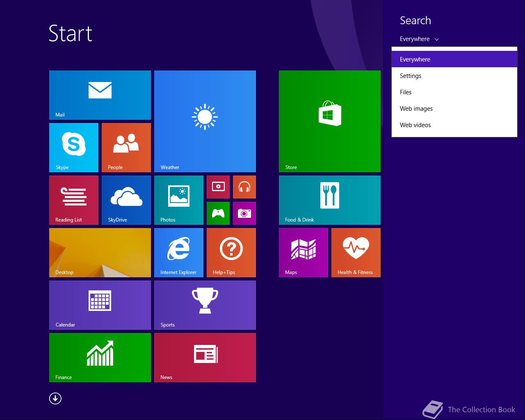Open the Sports tile

(x=205, y=305)
